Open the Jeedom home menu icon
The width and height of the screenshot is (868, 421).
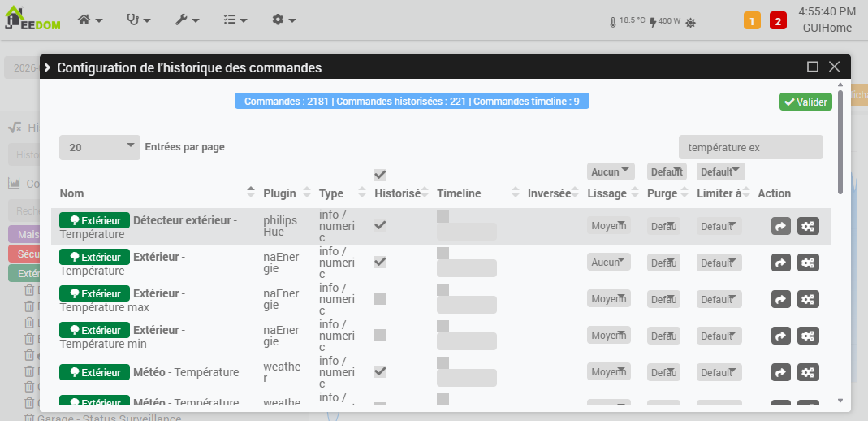pos(89,20)
